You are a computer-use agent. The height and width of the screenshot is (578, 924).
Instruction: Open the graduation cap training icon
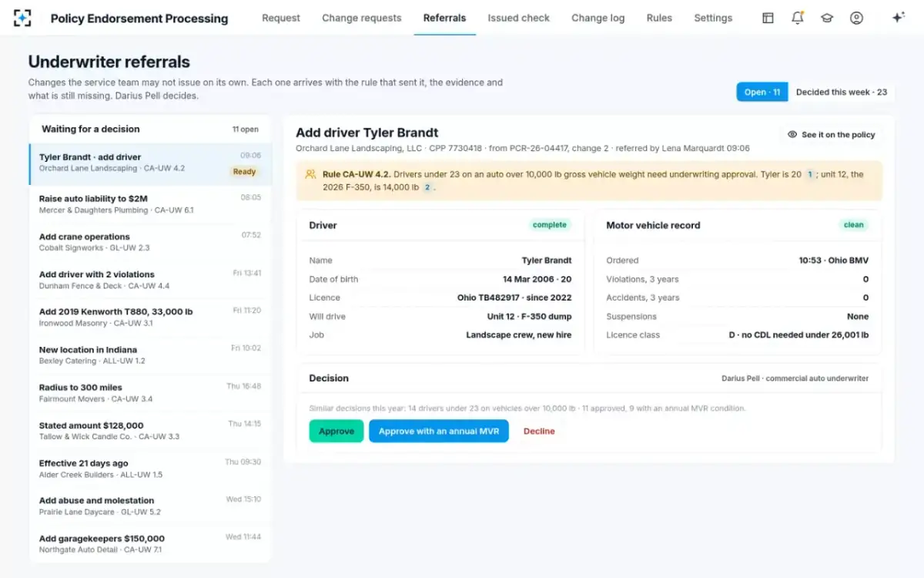(x=827, y=18)
